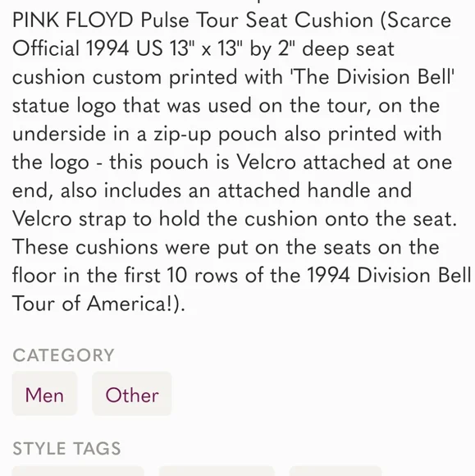Viewport: 475px width, 476px height.
Task: Tap the middle style tag chip
Action: [217, 471]
